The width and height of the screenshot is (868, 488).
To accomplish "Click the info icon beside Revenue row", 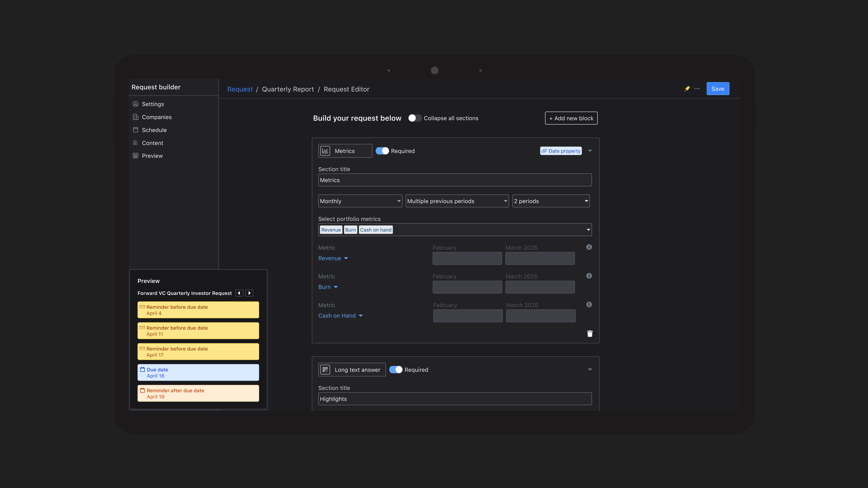I will (589, 247).
